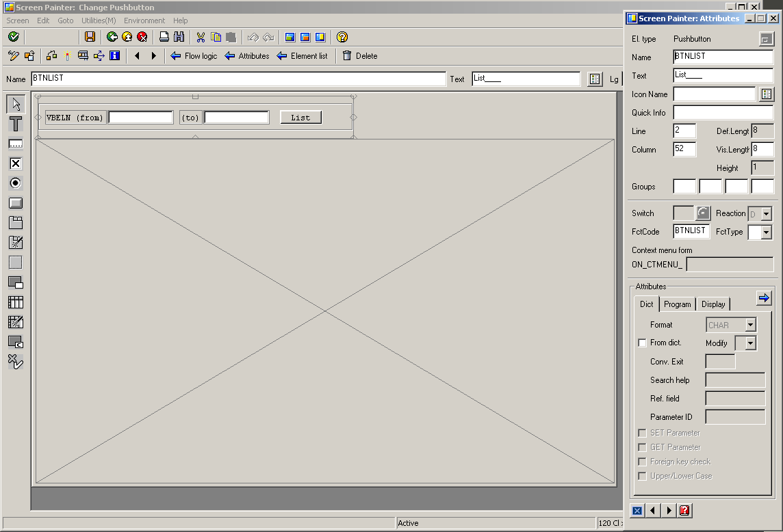Select the Custom control tool
Image resolution: width=783 pixels, height=532 pixels.
(x=16, y=342)
